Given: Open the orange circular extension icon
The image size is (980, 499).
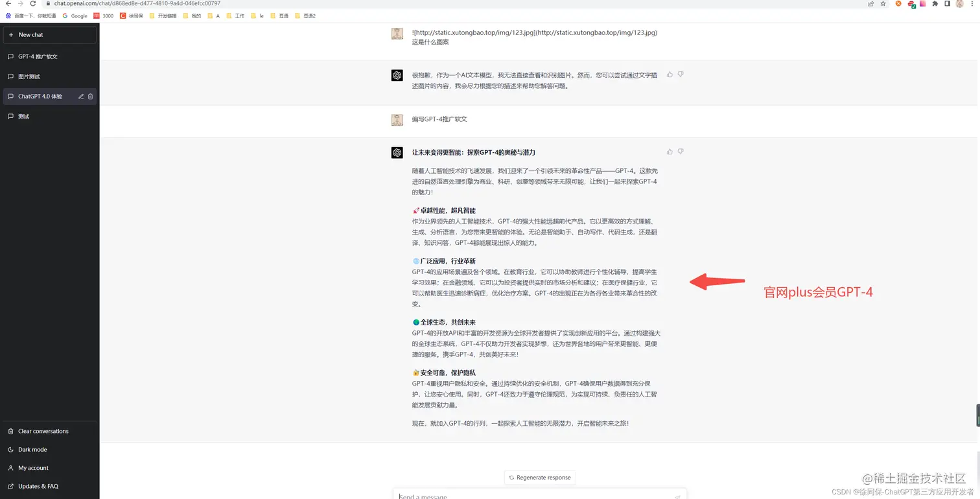Looking at the screenshot, I should coord(898,3).
